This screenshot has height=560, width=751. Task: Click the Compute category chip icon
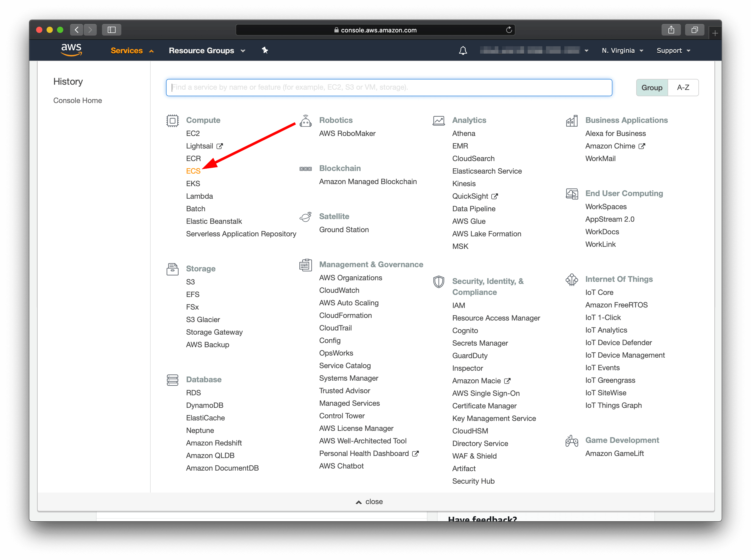click(172, 120)
